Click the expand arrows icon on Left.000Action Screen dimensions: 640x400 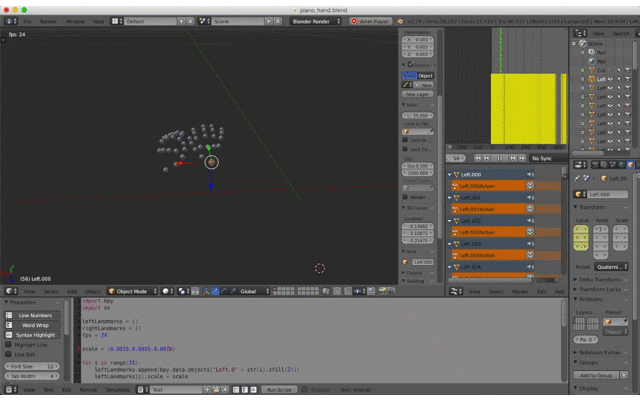530,186
